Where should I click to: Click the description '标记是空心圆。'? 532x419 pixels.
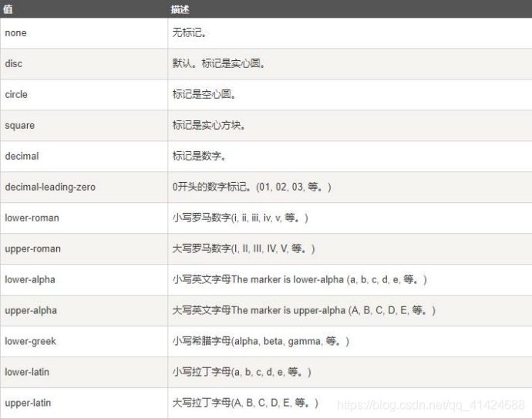[x=204, y=94]
